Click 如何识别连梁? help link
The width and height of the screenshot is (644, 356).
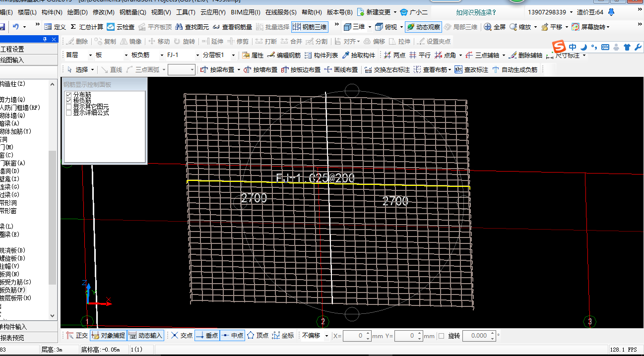[476, 12]
